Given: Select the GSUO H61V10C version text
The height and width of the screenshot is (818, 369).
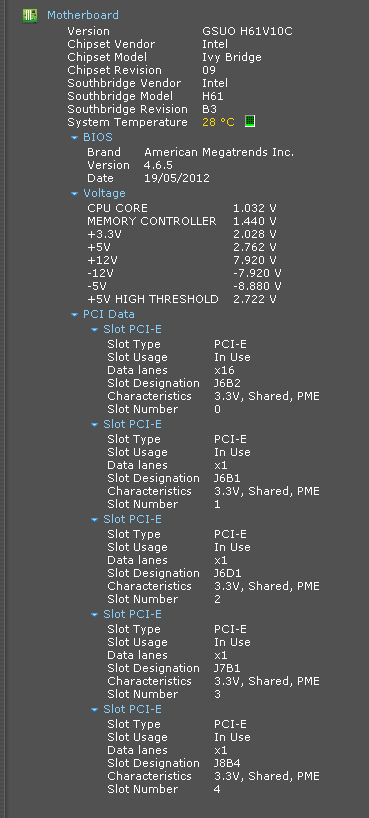Looking at the screenshot, I should tap(247, 31).
